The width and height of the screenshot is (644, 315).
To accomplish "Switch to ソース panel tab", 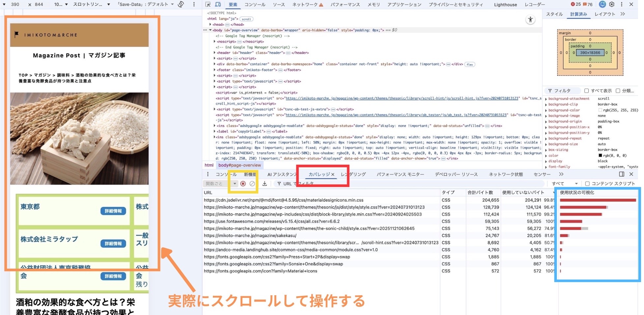I will [x=279, y=5].
